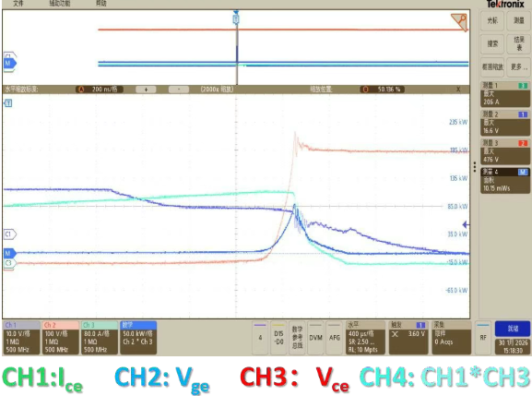Viewport: 532px width, 396px height.
Task: Enable the AFG generator button
Action: click(x=334, y=338)
